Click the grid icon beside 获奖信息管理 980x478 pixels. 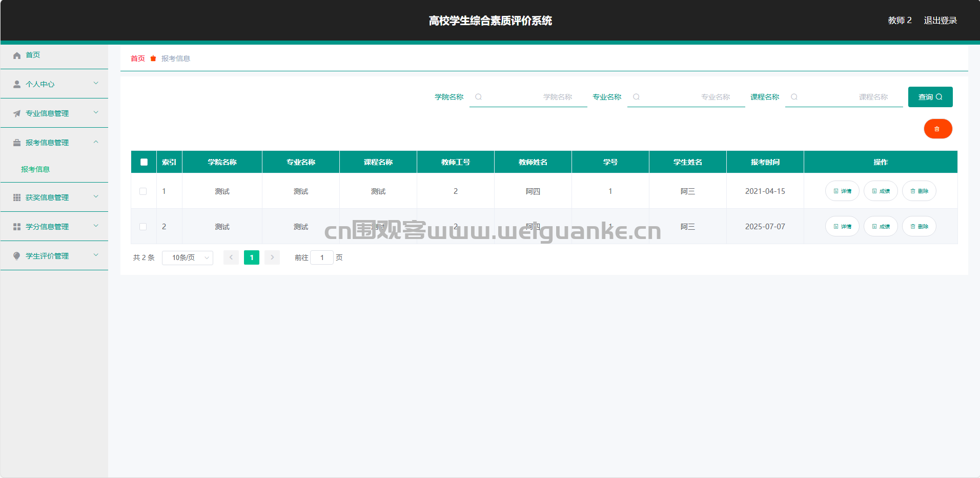(x=17, y=198)
